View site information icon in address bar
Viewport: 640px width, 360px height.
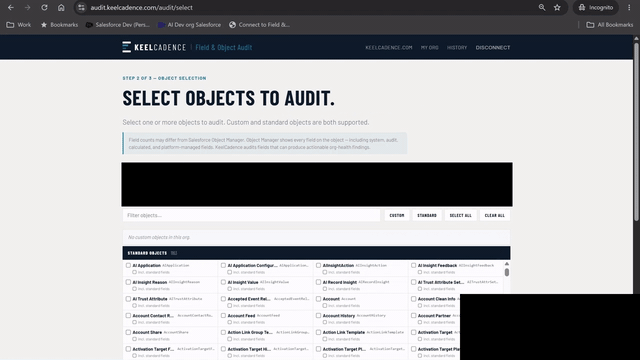pos(81,7)
